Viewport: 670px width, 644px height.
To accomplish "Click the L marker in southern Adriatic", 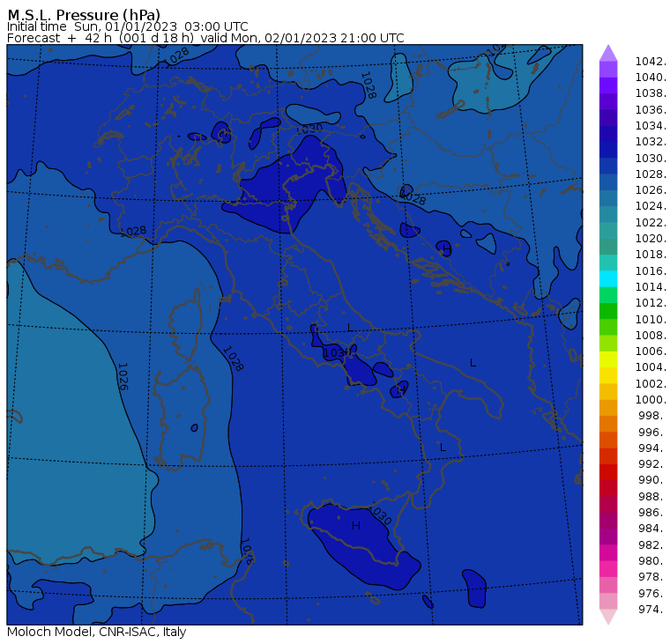I will 473,363.
